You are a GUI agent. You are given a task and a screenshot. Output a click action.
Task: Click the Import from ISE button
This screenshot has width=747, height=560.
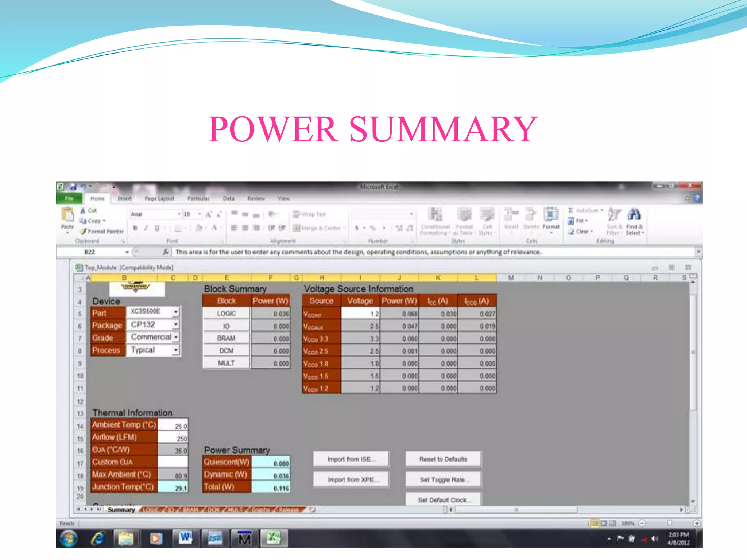click(351, 459)
